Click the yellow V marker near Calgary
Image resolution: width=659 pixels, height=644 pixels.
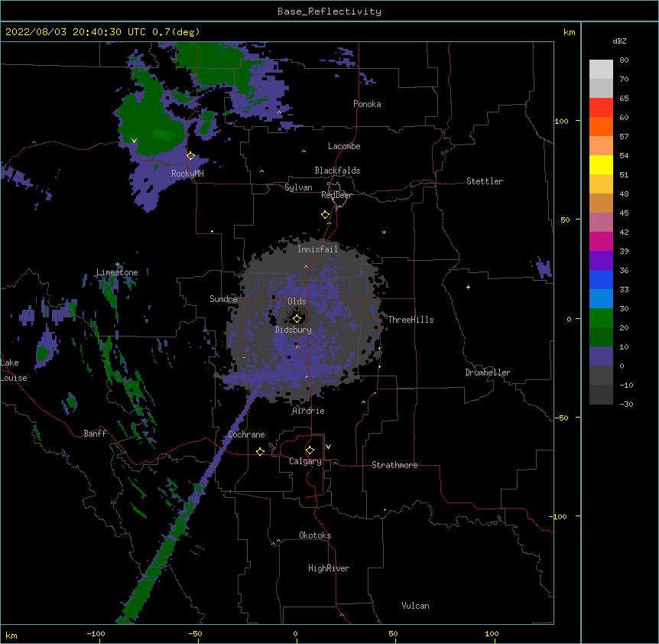click(x=328, y=447)
